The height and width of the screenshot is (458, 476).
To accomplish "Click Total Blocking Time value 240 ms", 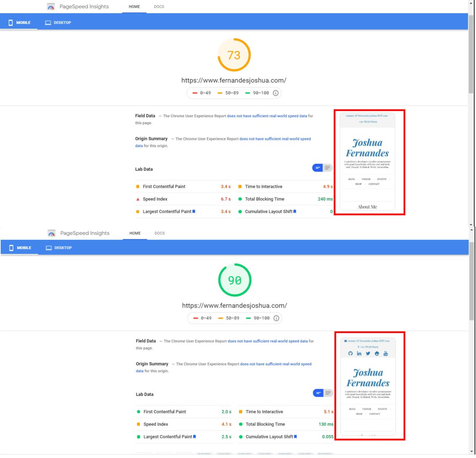I will (x=325, y=199).
